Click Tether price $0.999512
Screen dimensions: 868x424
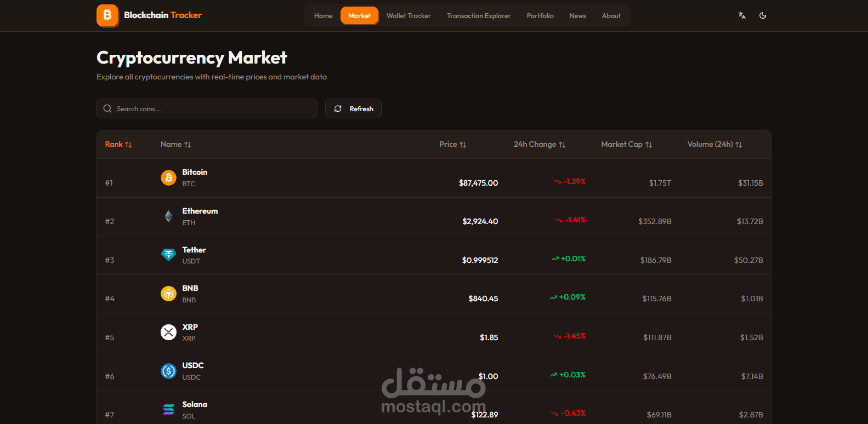coord(480,260)
